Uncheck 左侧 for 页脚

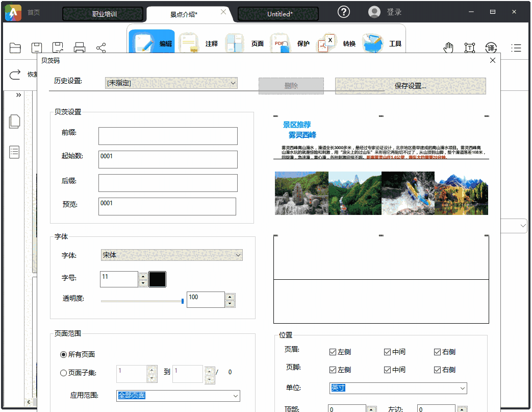pos(333,370)
